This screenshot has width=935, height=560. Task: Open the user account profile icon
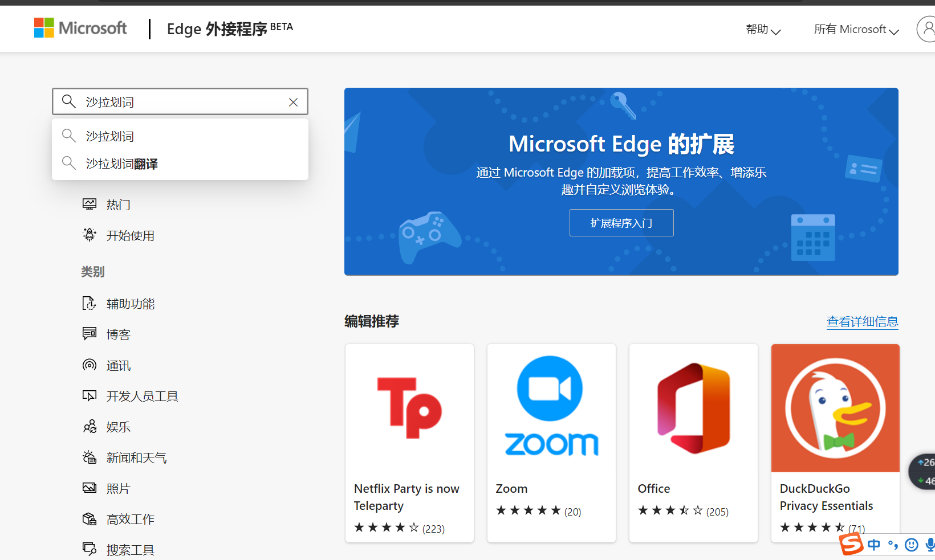tap(928, 28)
